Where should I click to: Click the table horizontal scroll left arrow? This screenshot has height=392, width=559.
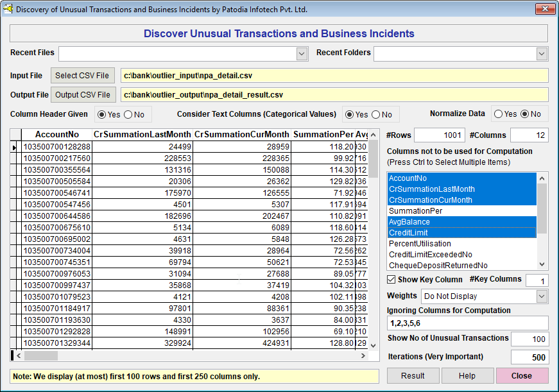point(18,355)
